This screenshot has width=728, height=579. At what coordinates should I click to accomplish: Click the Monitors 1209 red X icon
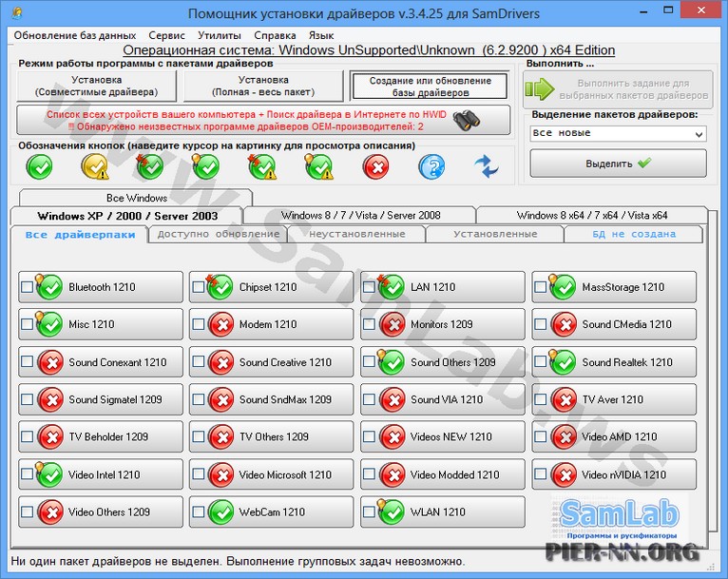(393, 324)
